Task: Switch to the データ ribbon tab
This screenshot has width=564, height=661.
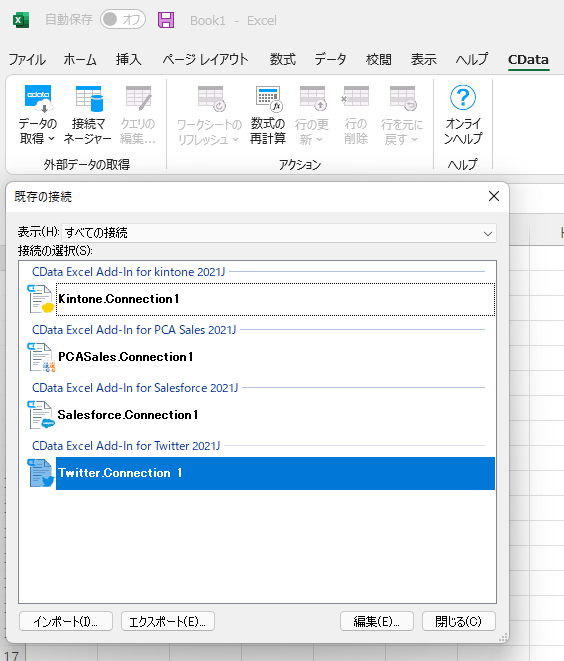Action: pyautogui.click(x=330, y=59)
